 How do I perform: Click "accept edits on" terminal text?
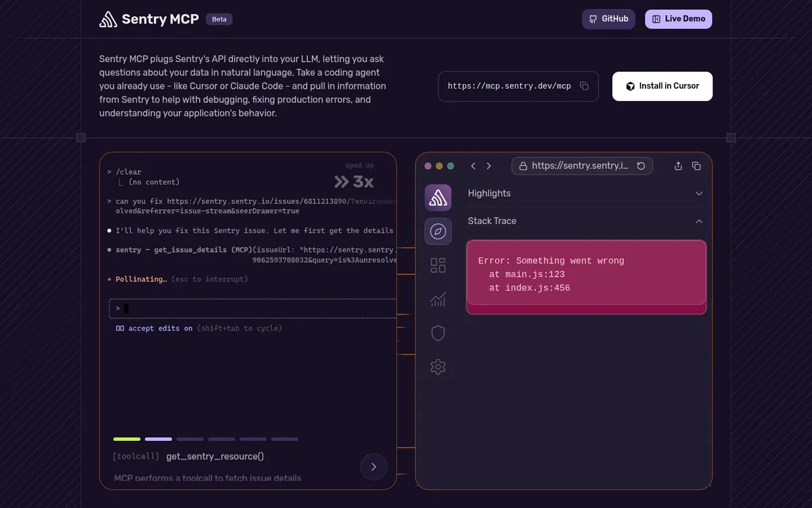click(x=160, y=329)
